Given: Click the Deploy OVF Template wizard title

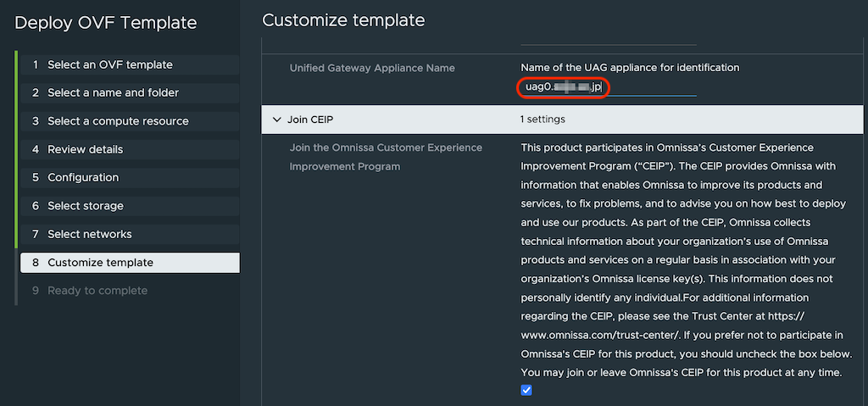Looking at the screenshot, I should tap(106, 23).
